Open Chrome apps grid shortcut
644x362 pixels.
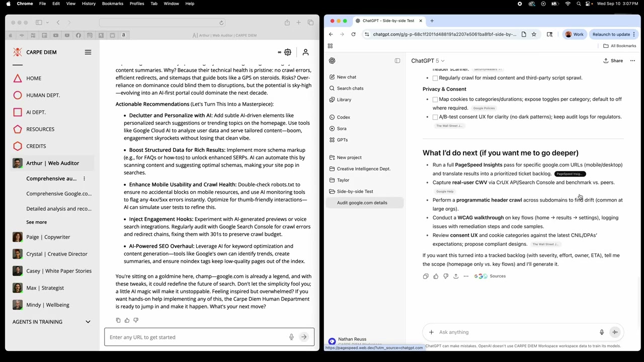pyautogui.click(x=330, y=46)
